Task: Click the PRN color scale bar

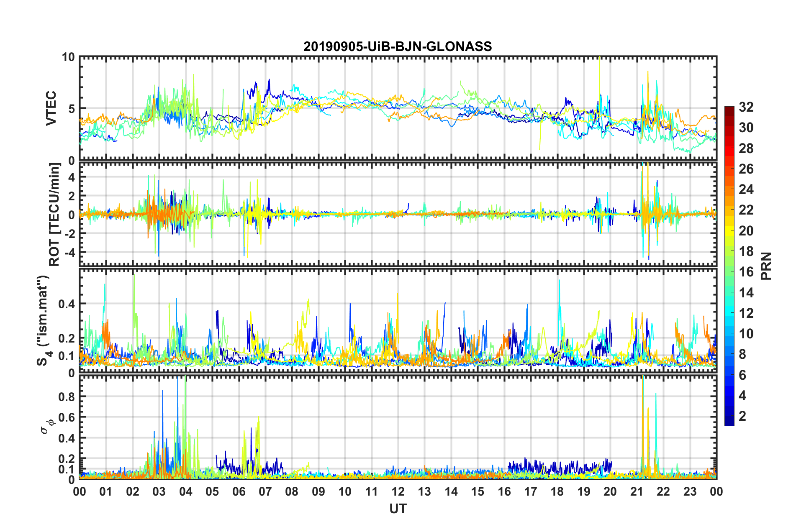Action: pos(729,266)
